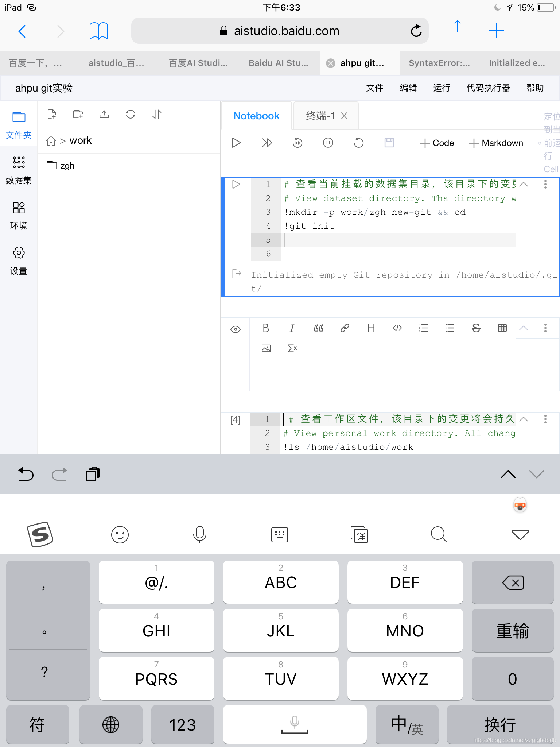Open the zgh folder

tap(61, 166)
